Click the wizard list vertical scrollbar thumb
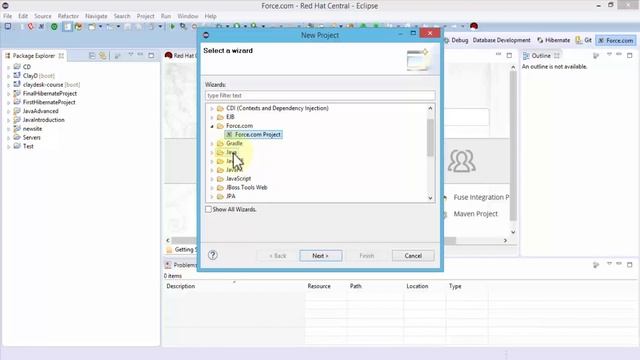 tap(430, 137)
